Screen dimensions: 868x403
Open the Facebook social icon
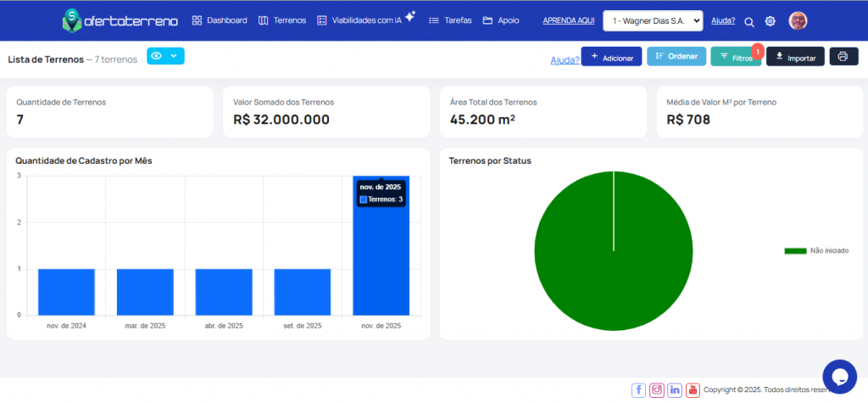click(x=638, y=390)
